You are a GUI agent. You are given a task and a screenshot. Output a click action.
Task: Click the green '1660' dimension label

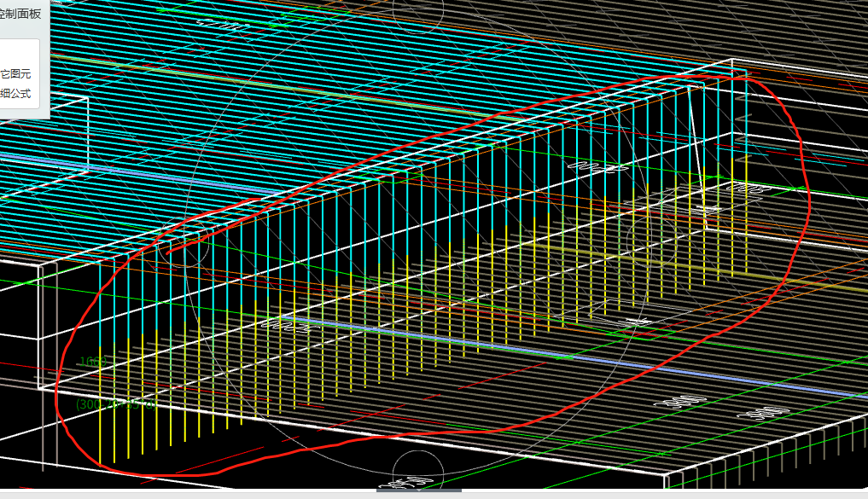tap(92, 362)
